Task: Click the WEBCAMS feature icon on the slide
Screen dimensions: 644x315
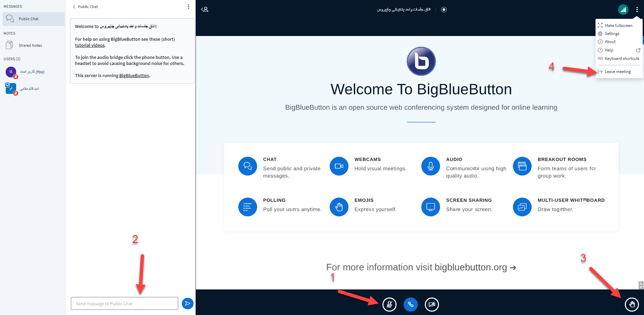Action: [x=339, y=166]
